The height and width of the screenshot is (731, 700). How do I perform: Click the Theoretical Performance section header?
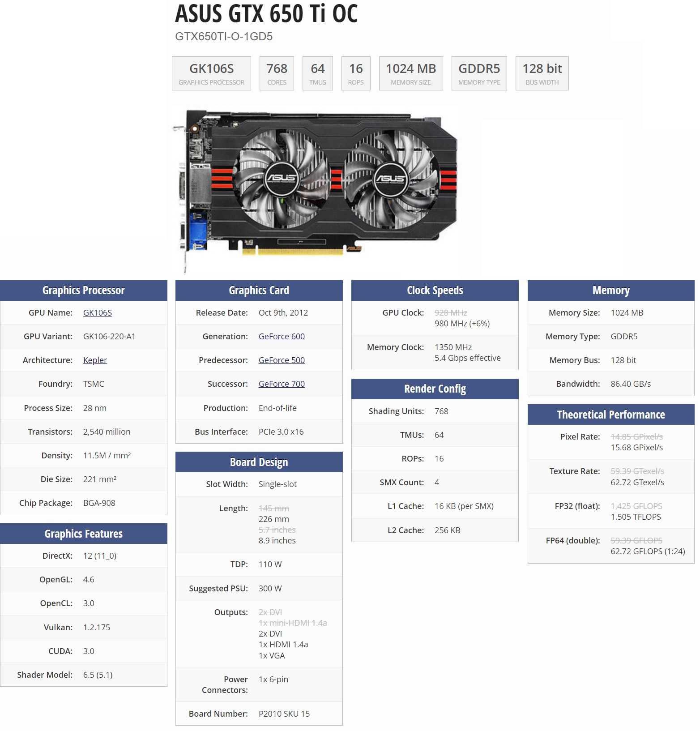point(611,415)
